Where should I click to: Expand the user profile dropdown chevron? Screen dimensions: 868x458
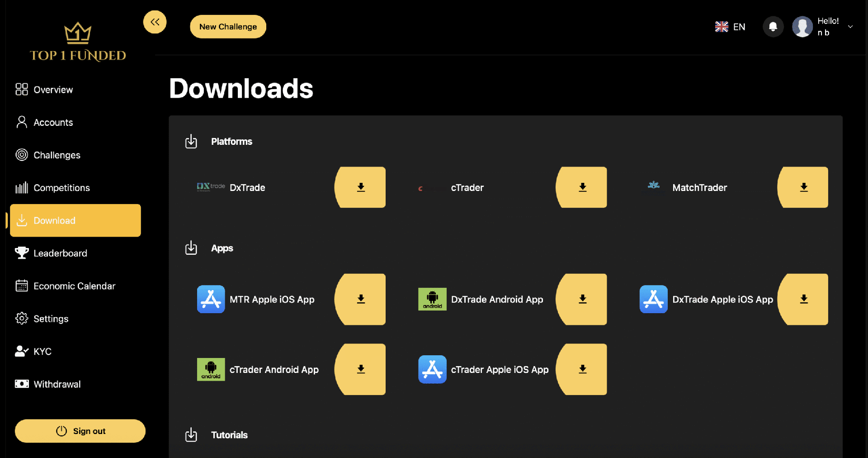pyautogui.click(x=850, y=27)
